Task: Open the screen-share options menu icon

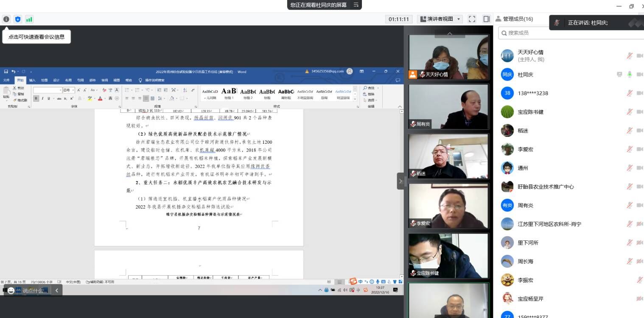Action: click(x=356, y=5)
